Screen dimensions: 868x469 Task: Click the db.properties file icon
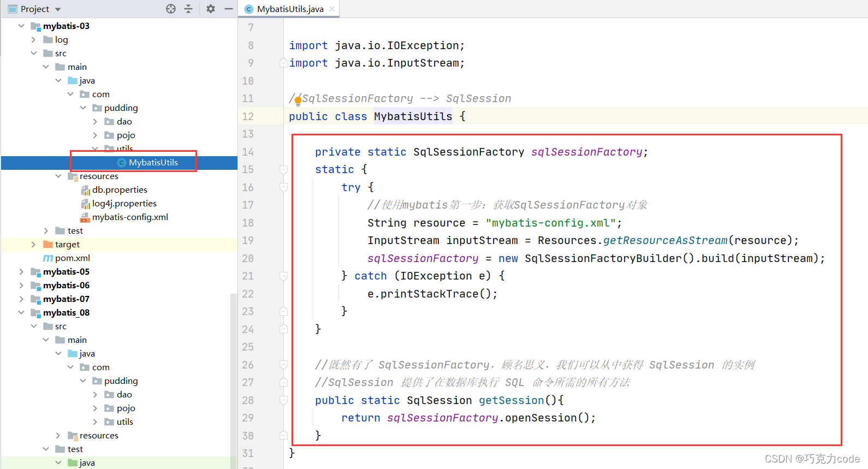(85, 189)
